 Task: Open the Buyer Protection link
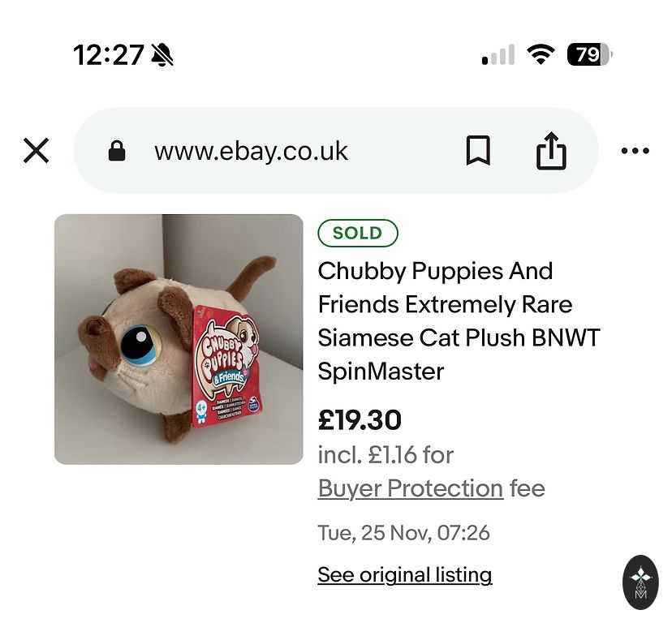pyautogui.click(x=411, y=488)
